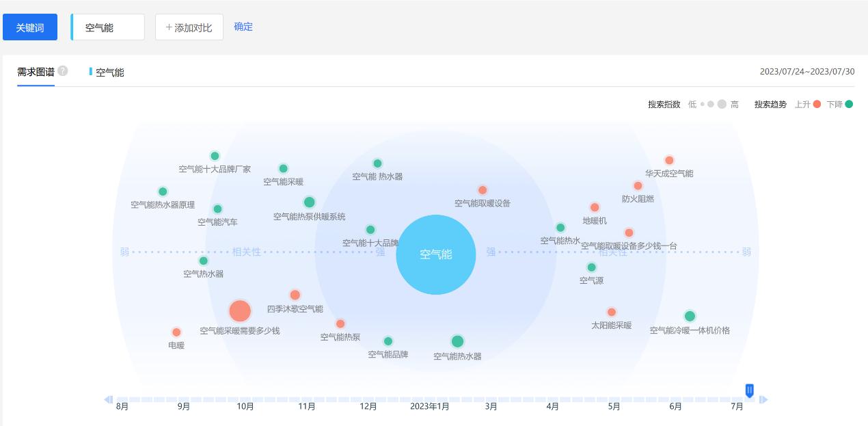Click the 空气能热泵供暖系统 text label
The image size is (868, 426).
pyautogui.click(x=309, y=217)
